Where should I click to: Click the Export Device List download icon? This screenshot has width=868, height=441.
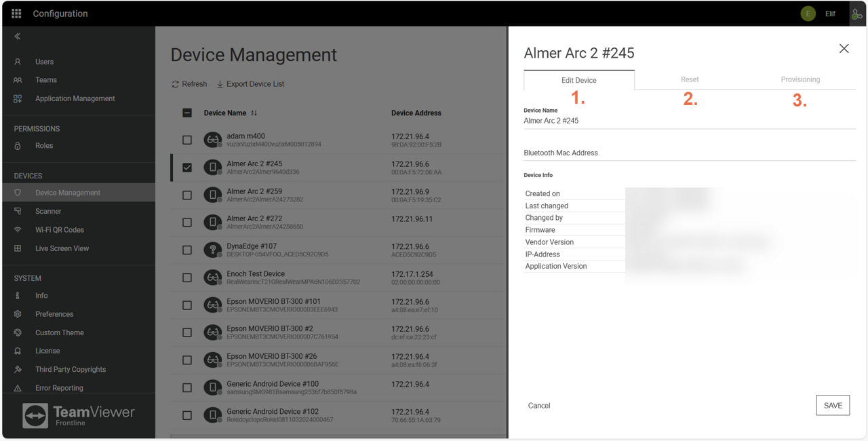(220, 84)
